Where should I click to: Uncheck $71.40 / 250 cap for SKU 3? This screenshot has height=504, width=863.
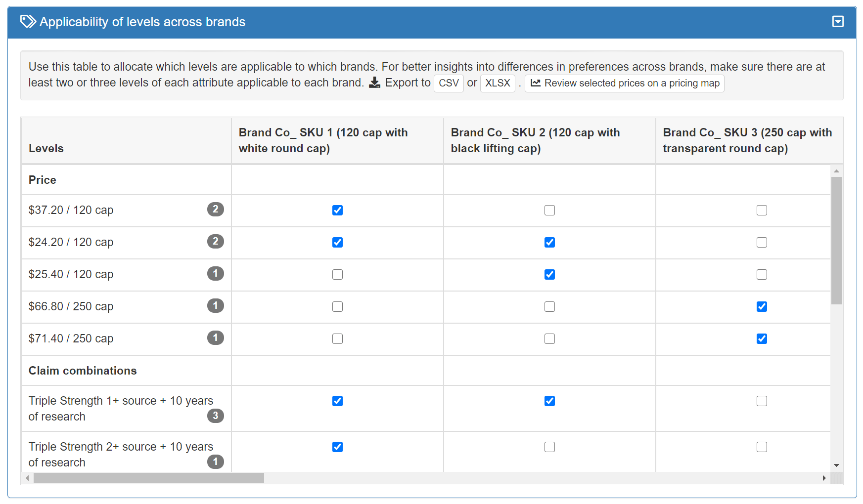click(762, 338)
